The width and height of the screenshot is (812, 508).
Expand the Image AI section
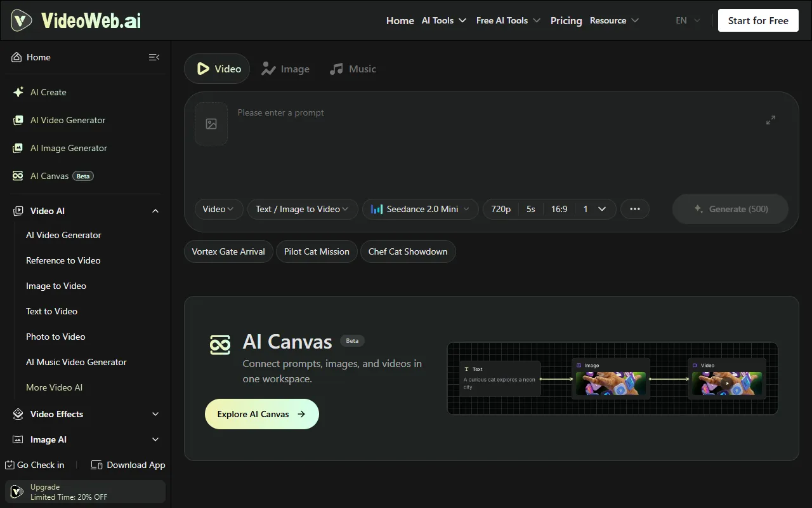tap(155, 439)
